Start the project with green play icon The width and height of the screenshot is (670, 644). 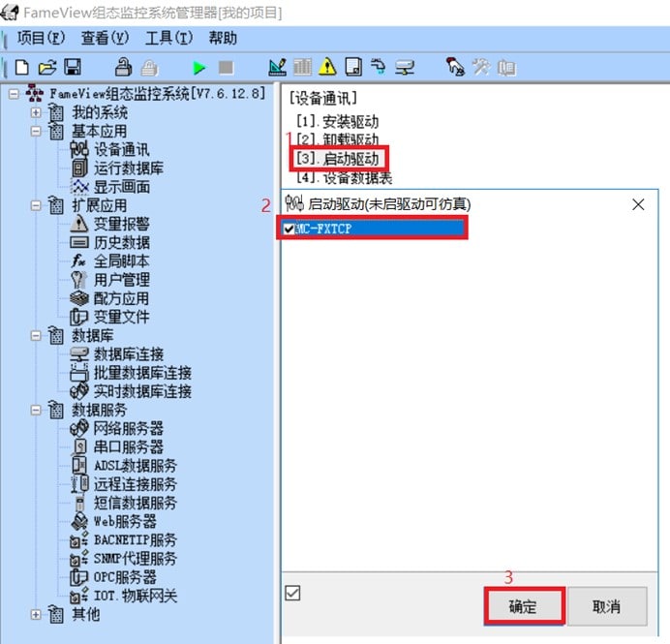[199, 68]
